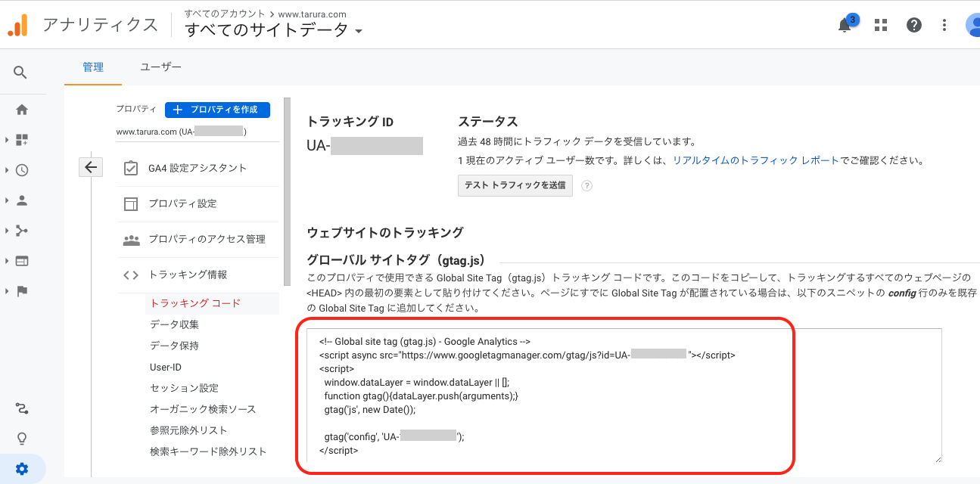Screen dimensions: 980x484
Task: Go to Home in the sidebar
Action: click(x=22, y=110)
